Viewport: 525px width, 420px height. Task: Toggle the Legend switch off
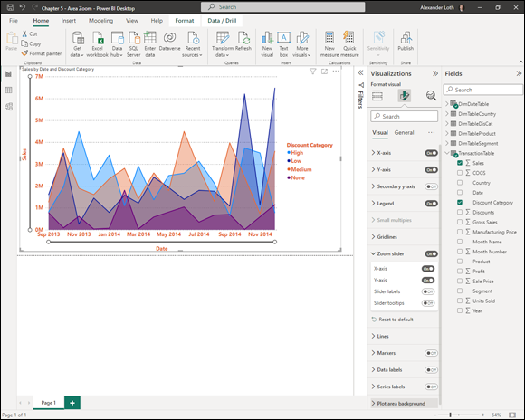(x=431, y=204)
